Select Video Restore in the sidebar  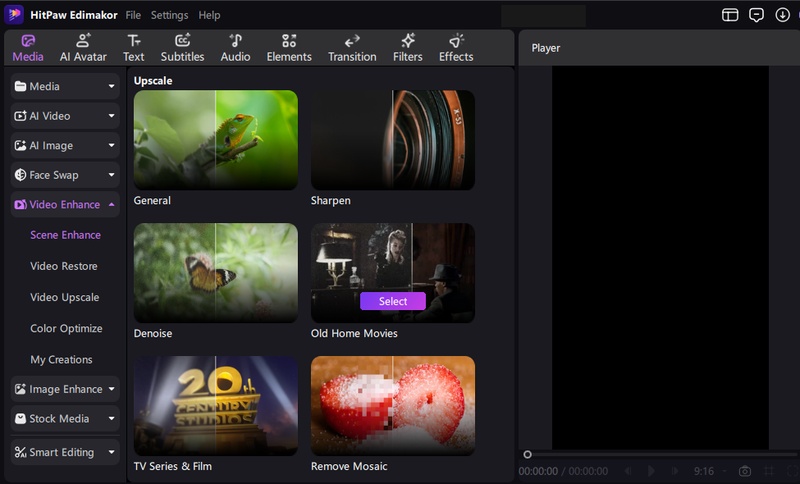tap(64, 266)
